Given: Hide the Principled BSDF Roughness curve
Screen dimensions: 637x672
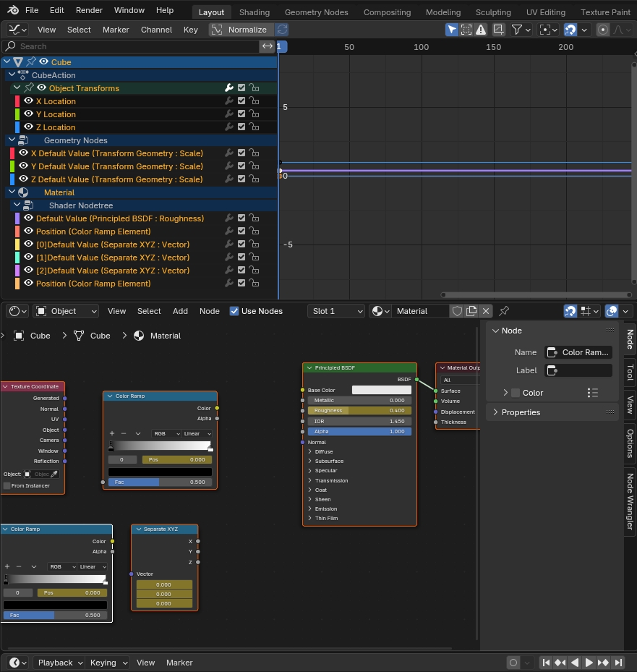Looking at the screenshot, I should pyautogui.click(x=29, y=218).
